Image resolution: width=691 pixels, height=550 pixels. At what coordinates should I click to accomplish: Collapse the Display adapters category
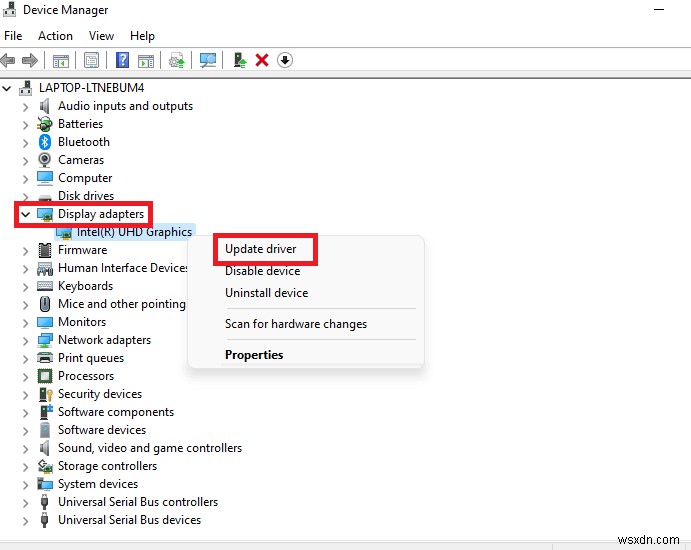(x=25, y=214)
